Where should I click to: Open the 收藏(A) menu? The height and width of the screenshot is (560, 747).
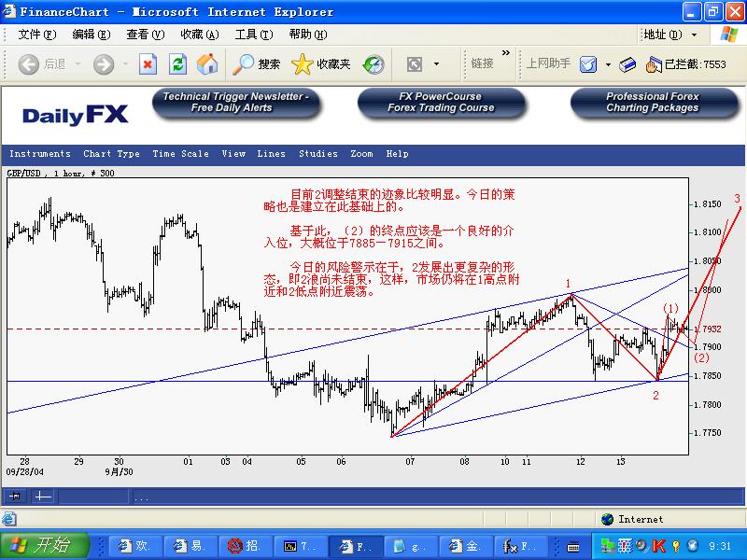[x=200, y=35]
